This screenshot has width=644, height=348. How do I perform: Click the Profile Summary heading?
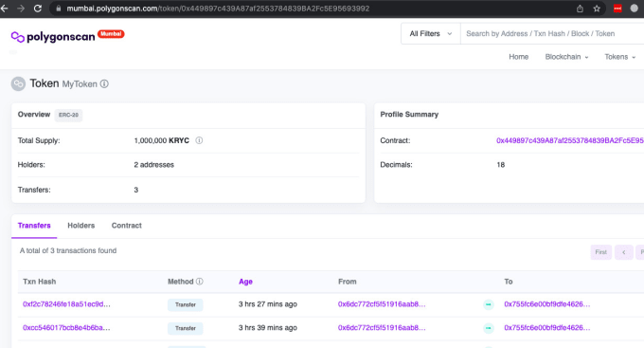tap(409, 115)
